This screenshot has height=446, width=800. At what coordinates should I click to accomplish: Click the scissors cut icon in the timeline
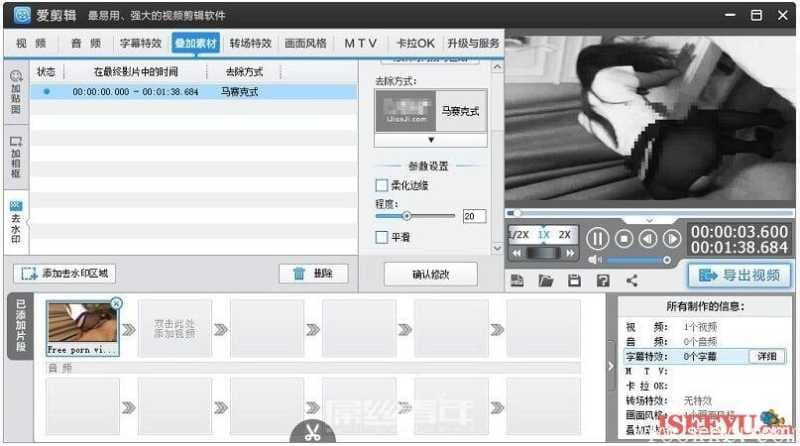click(313, 432)
